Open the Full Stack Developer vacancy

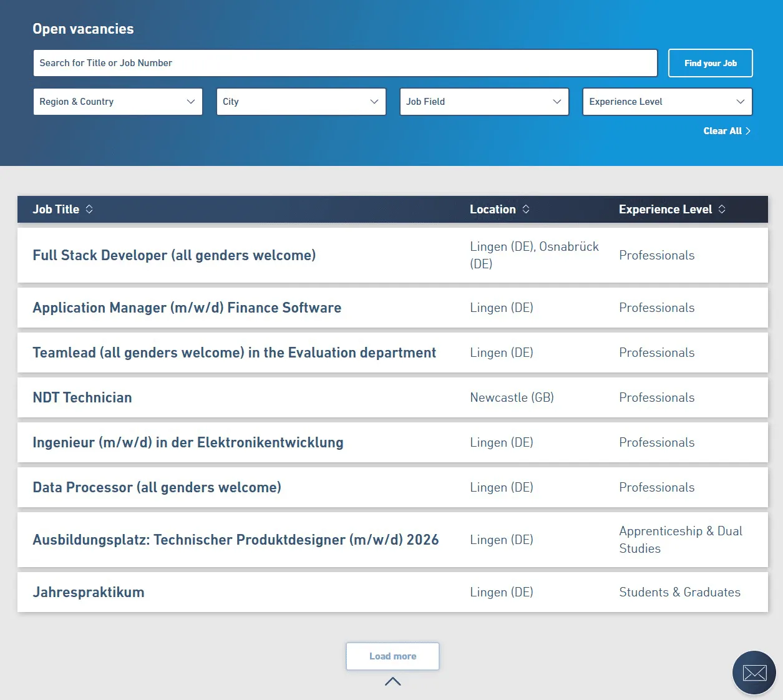174,255
